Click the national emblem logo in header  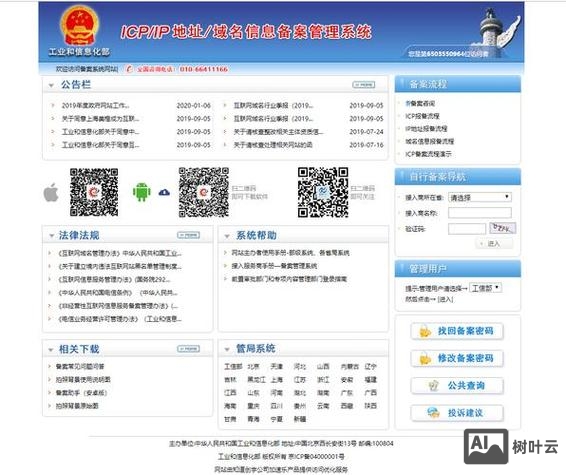tap(79, 26)
